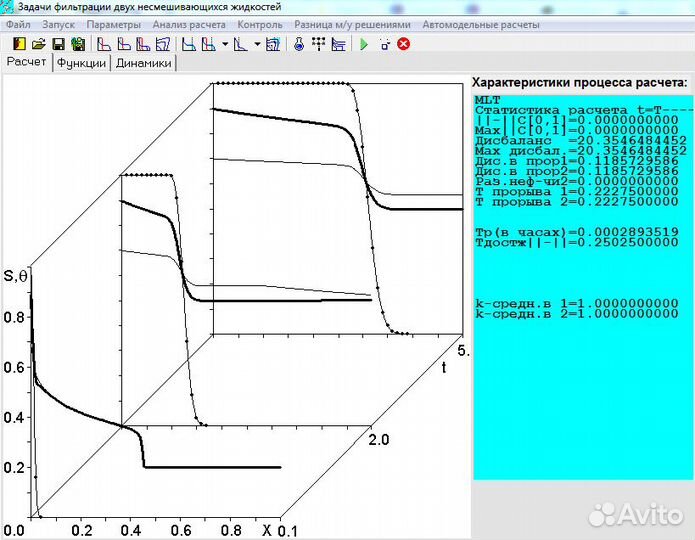Click the blue flask icon
The width and height of the screenshot is (695, 540).
298,44
